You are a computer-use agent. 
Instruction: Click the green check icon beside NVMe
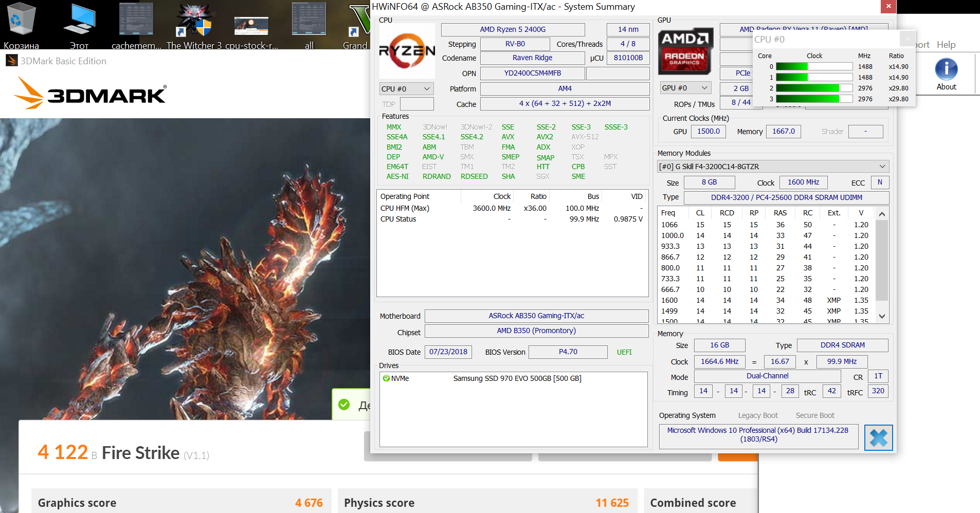point(386,378)
